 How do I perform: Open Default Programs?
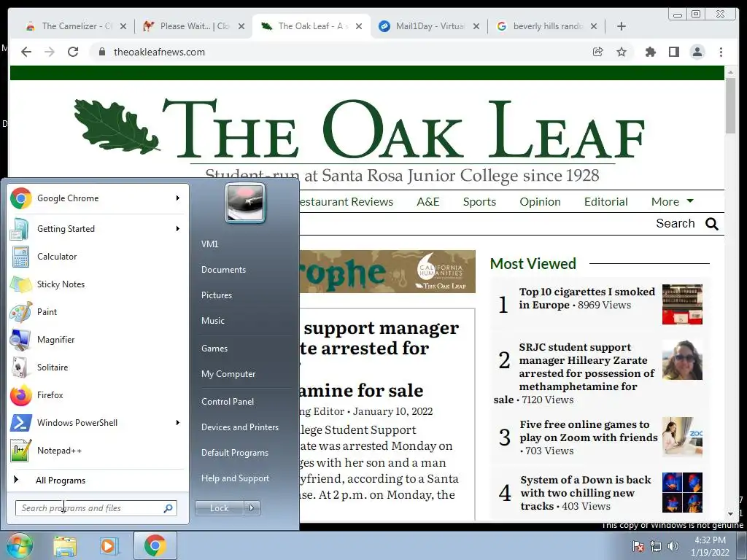tap(234, 452)
